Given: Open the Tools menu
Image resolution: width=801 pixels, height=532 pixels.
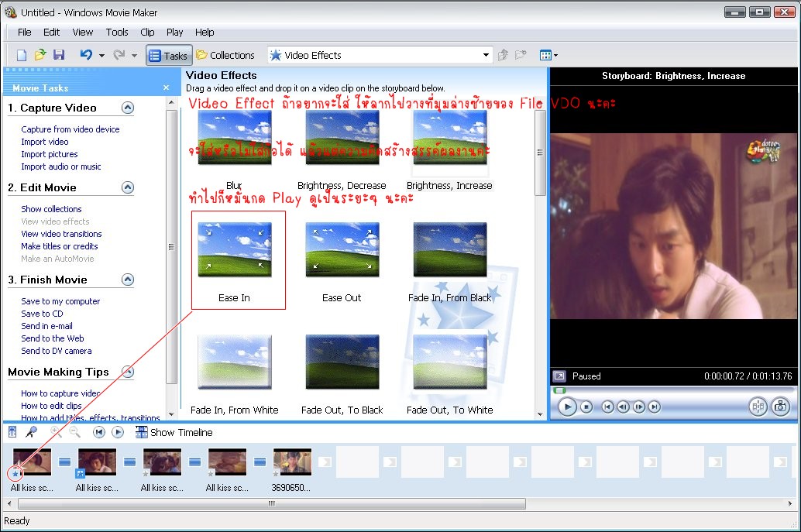Looking at the screenshot, I should tap(117, 33).
